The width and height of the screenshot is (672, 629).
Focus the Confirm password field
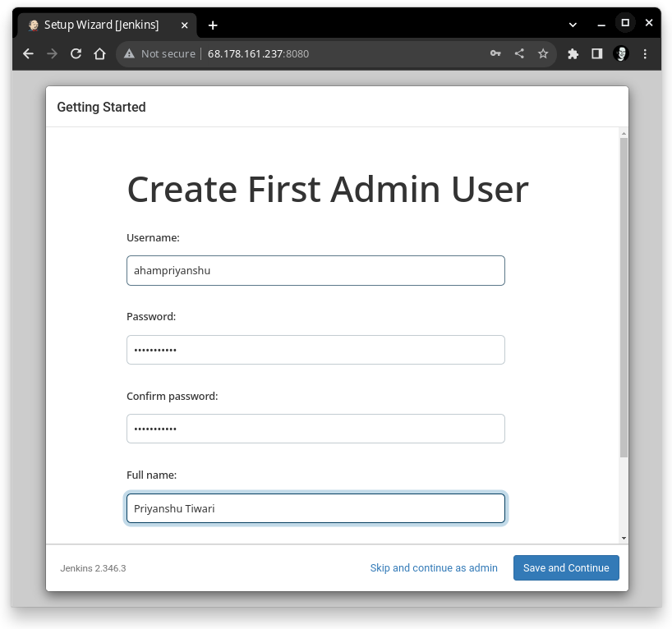[x=315, y=429]
